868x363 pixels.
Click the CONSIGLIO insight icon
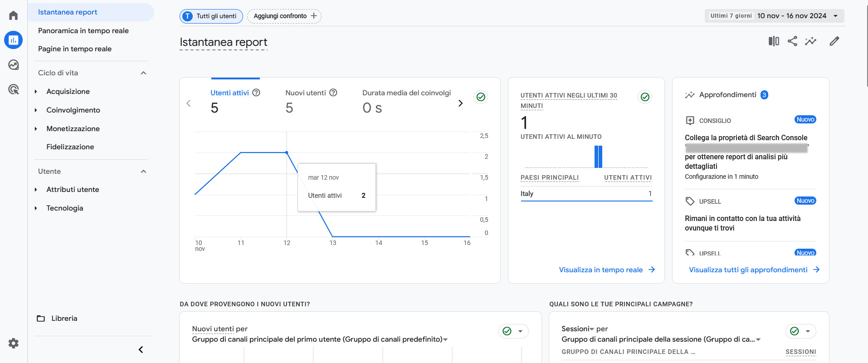pyautogui.click(x=690, y=120)
